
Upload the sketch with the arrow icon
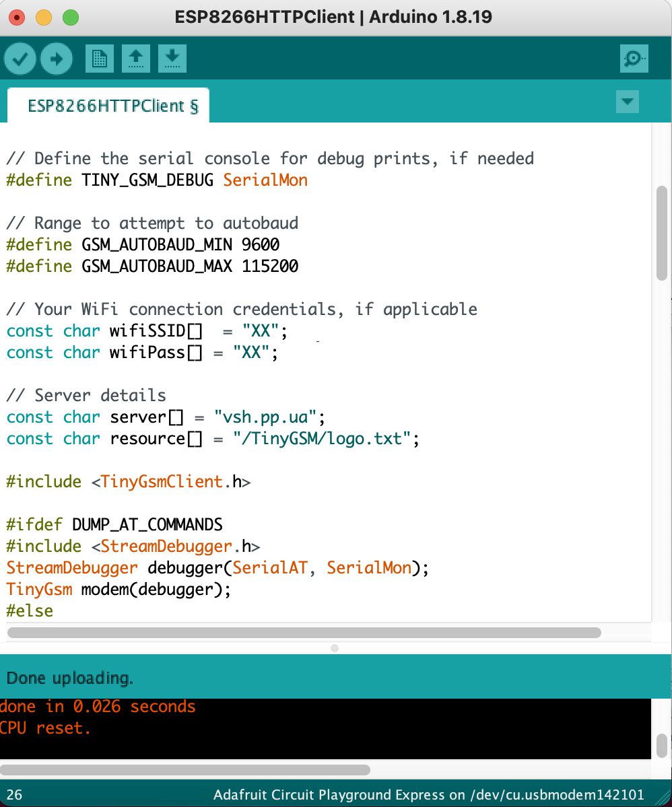point(57,59)
